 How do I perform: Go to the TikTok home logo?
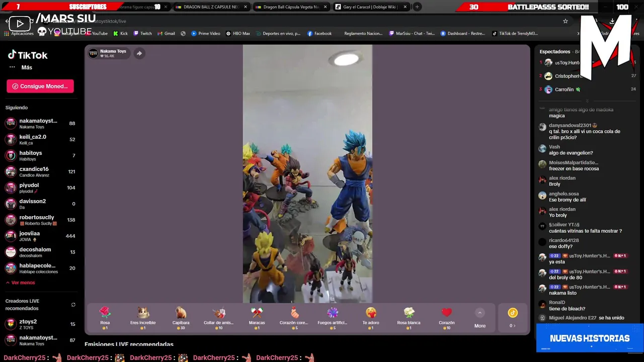(28, 55)
